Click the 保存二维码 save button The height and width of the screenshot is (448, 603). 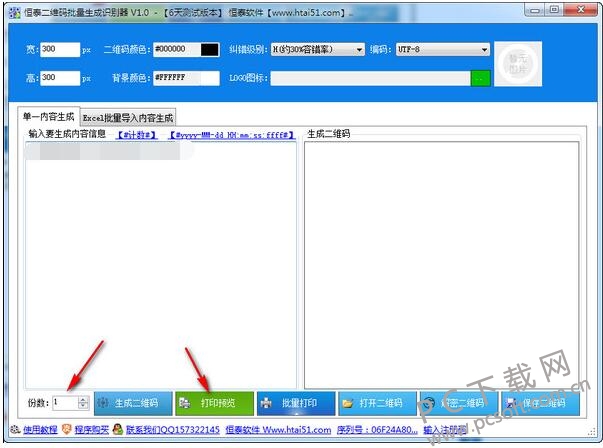pos(541,403)
